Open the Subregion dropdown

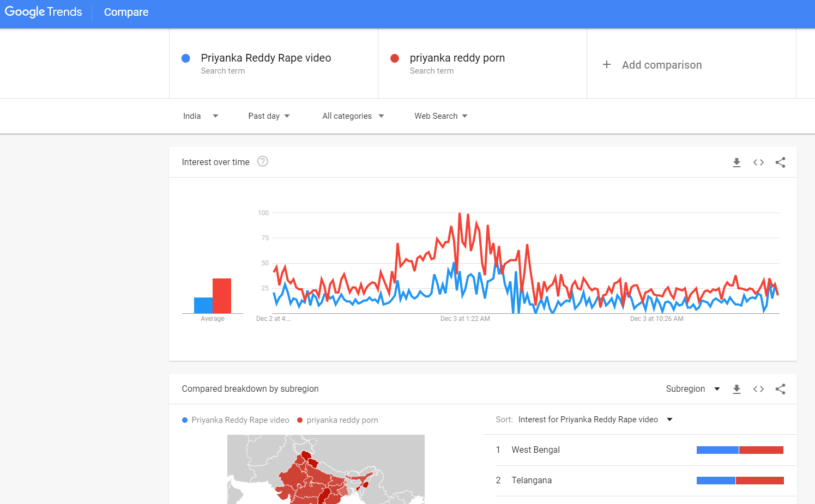coord(693,389)
